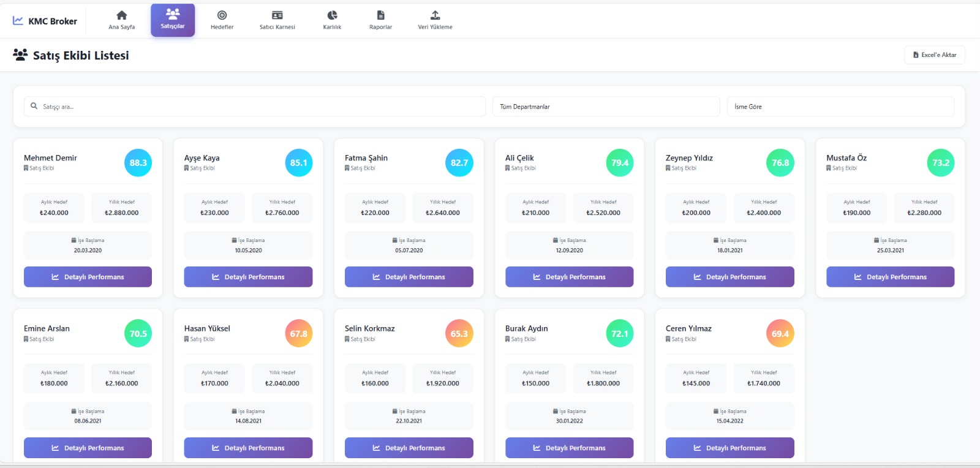The image size is (980, 468).
Task: Open the Satıcı Karnesi card icon
Action: point(277,15)
